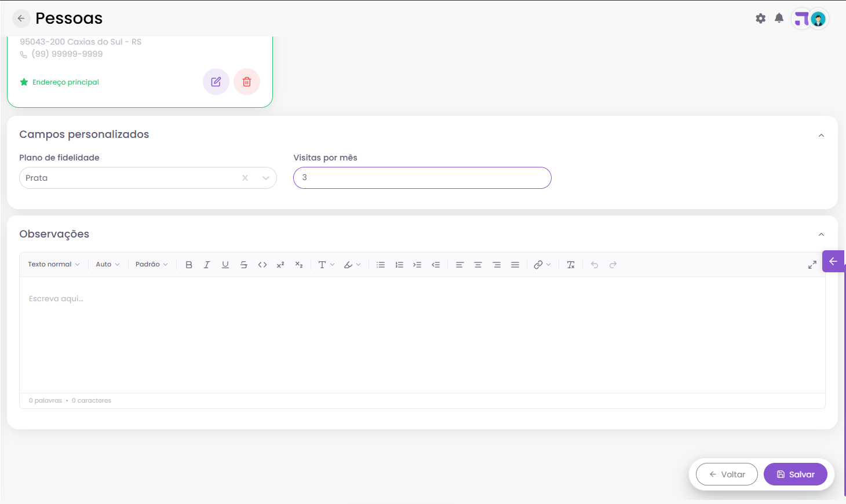Click into the Escreva aqui text area

click(x=422, y=335)
